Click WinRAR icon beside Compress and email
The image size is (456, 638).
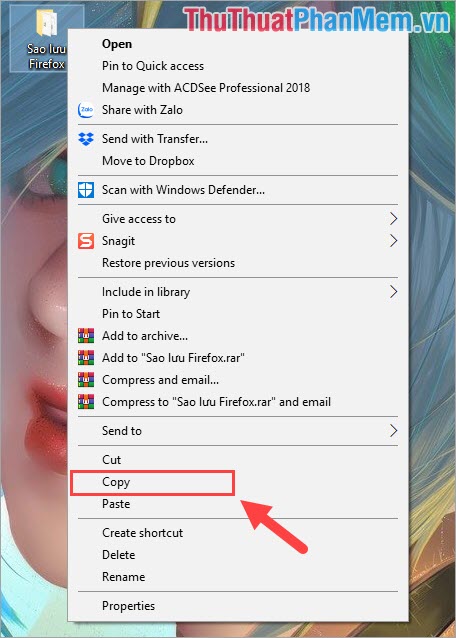click(x=86, y=380)
